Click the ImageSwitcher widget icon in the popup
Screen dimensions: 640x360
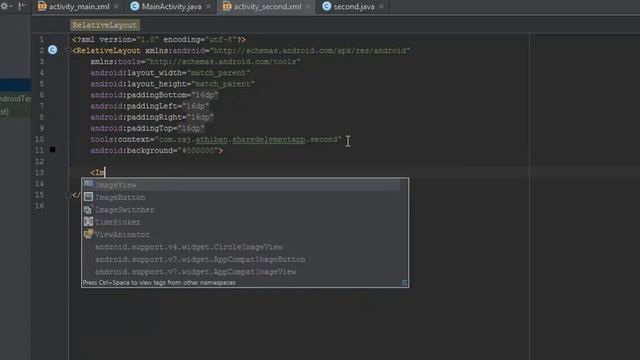tap(88, 209)
